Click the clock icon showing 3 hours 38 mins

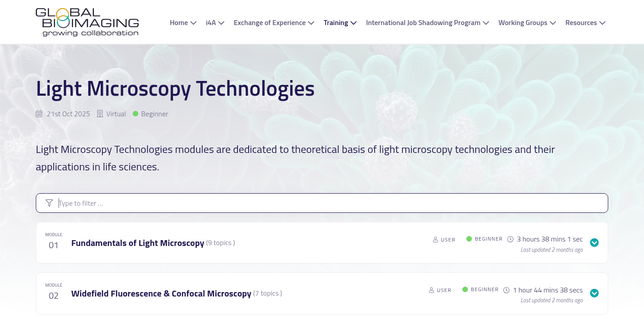[x=510, y=239]
